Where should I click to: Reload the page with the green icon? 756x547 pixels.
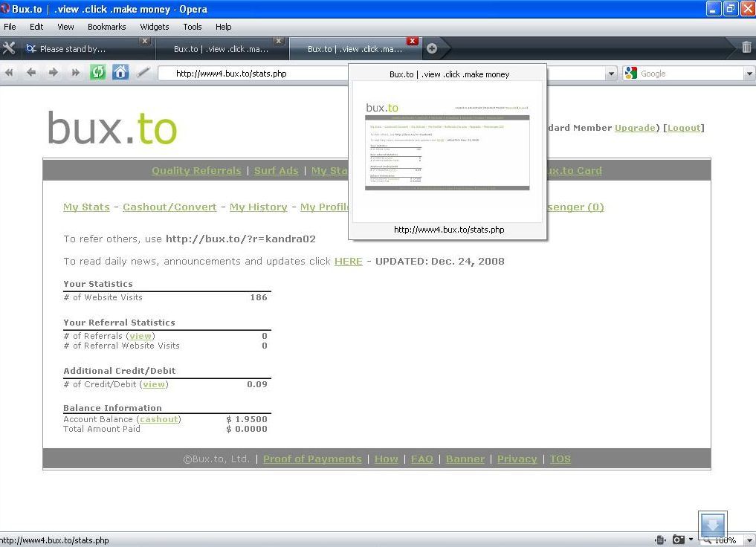(x=98, y=73)
